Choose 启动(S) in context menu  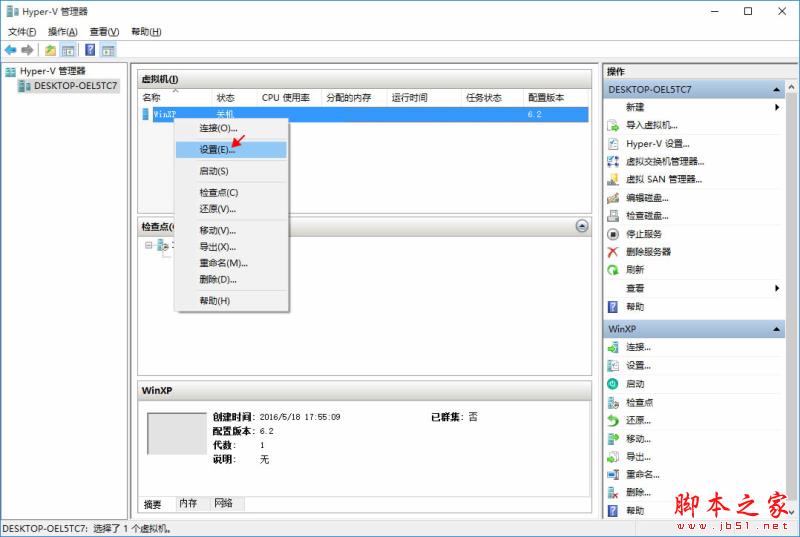(x=232, y=171)
